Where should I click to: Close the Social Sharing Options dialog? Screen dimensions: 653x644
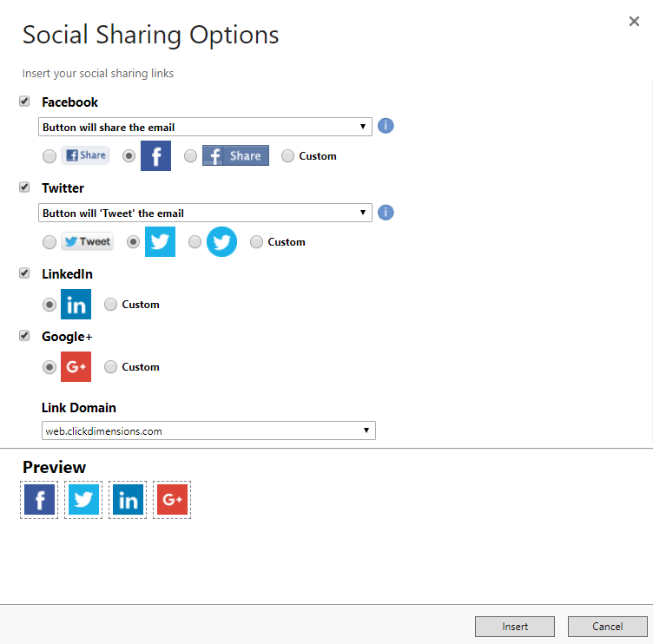[634, 21]
